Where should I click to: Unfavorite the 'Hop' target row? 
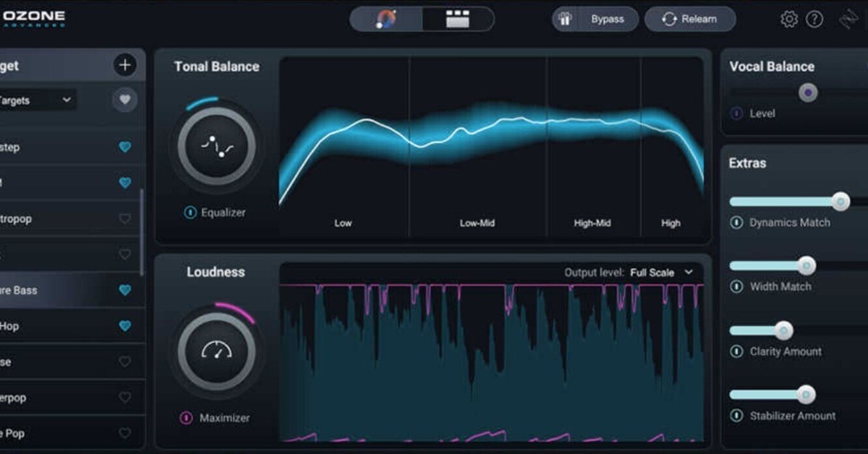pyautogui.click(x=125, y=326)
